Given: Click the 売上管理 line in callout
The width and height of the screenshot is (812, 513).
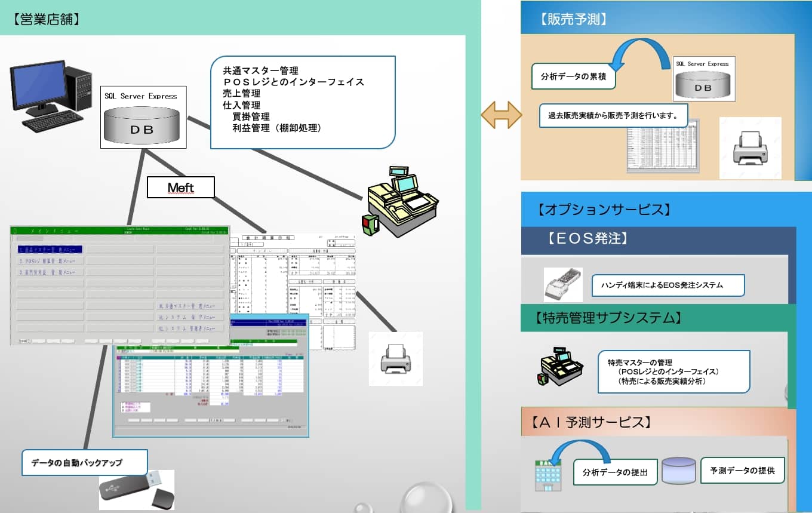Looking at the screenshot, I should (x=241, y=93).
